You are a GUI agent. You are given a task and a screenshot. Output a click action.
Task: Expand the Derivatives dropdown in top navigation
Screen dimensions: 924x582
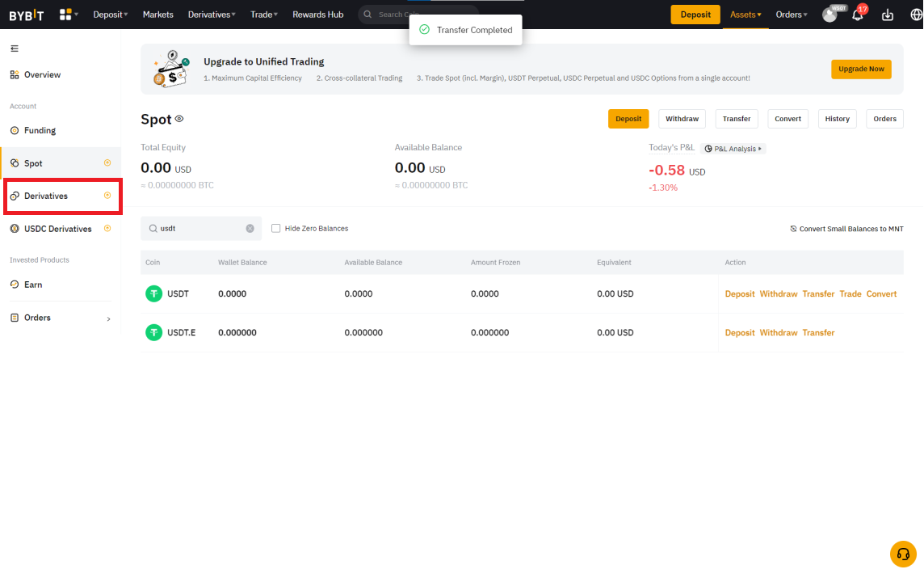coord(212,15)
